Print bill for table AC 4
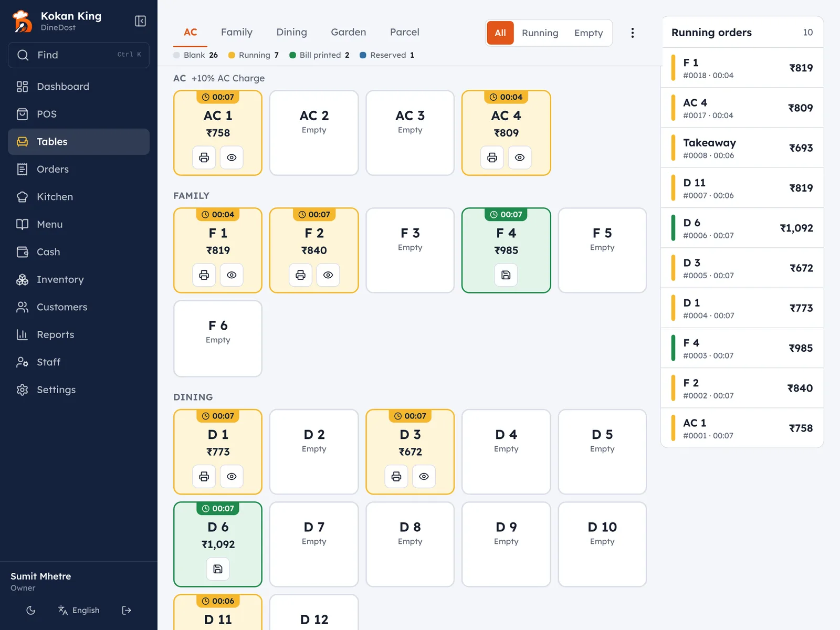The width and height of the screenshot is (840, 630). click(492, 157)
